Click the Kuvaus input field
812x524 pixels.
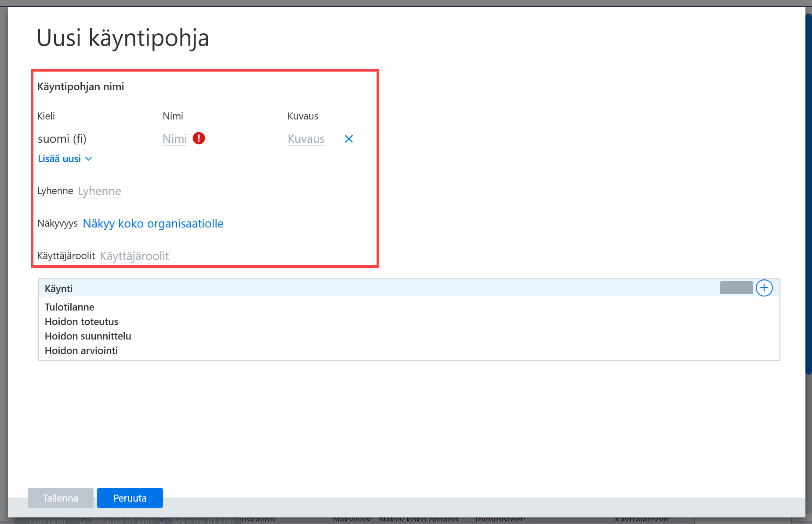point(306,139)
